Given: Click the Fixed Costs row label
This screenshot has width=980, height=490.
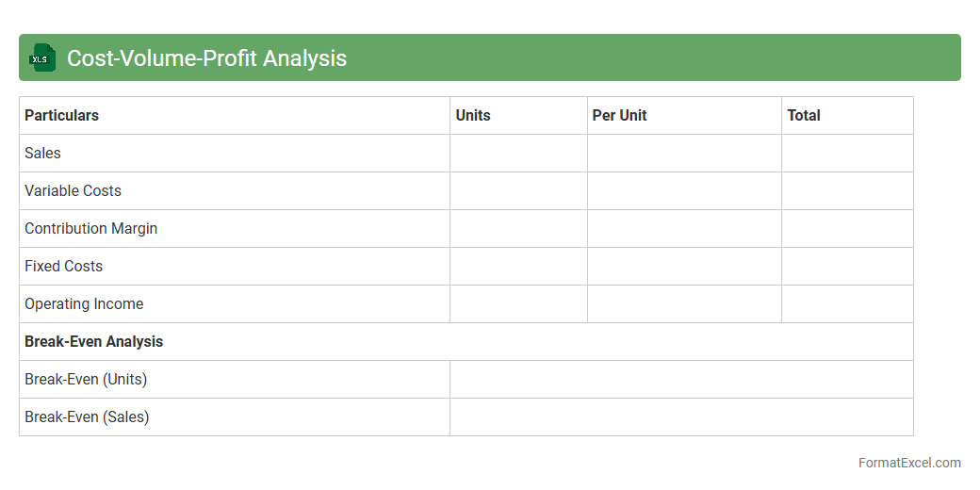Looking at the screenshot, I should point(64,266).
